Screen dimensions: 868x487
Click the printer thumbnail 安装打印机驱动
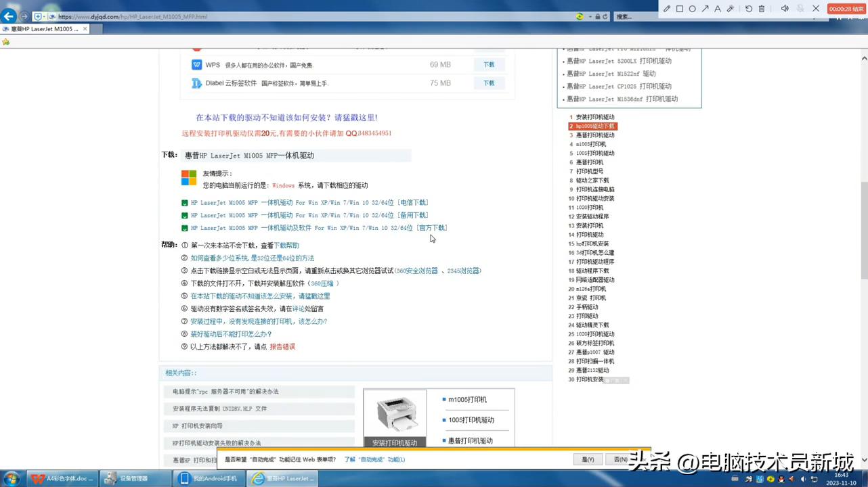(395, 418)
